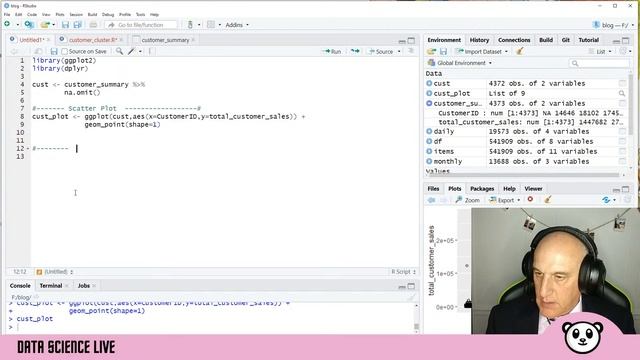
Task: Expand the daily data object
Action: pos(429,131)
